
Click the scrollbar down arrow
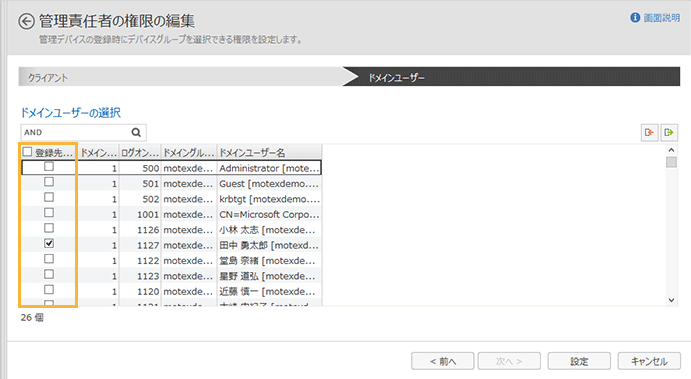coord(671,300)
